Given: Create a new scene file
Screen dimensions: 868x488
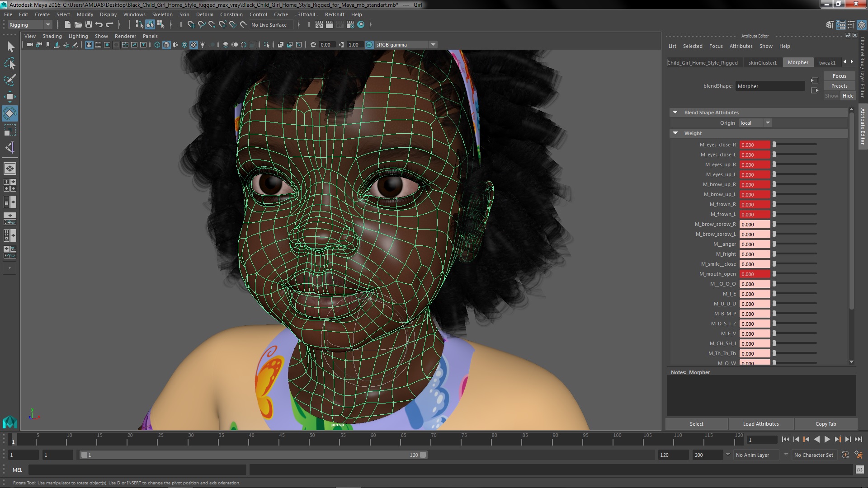Looking at the screenshot, I should pos(68,25).
